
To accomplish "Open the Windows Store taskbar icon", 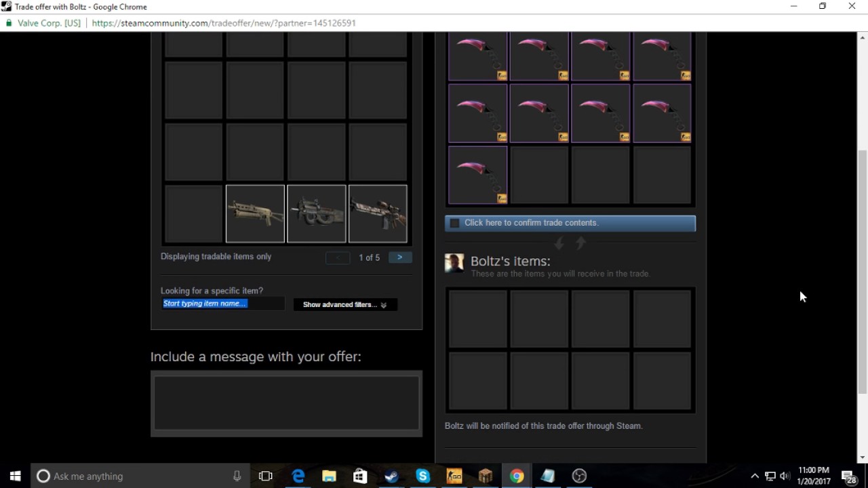I will click(360, 476).
